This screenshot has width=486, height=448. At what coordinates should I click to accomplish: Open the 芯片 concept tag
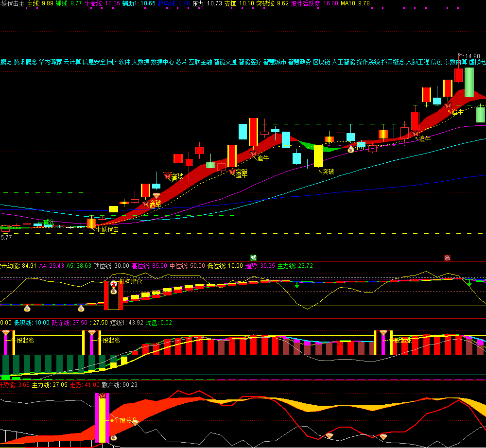[x=181, y=62]
